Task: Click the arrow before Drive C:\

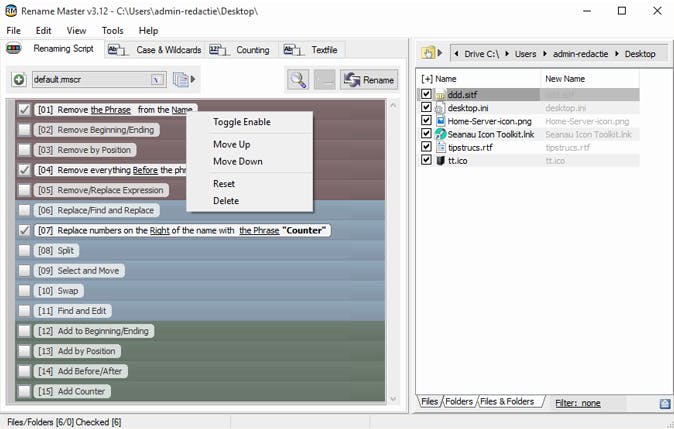Action: [x=456, y=54]
